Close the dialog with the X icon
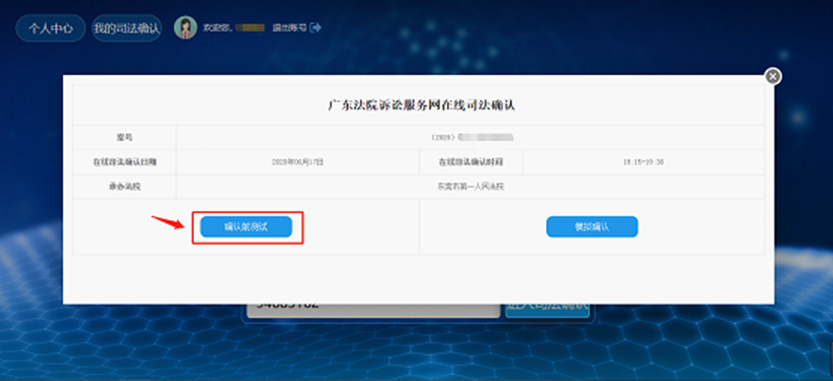The image size is (833, 381). pos(773,77)
